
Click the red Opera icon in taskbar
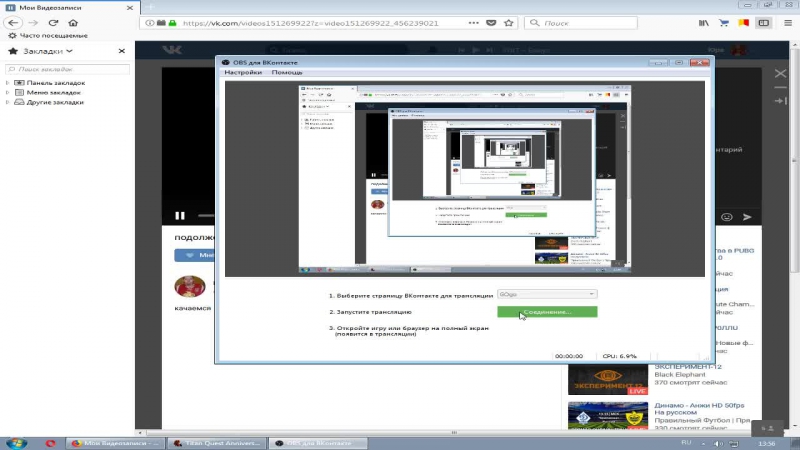coord(50,443)
